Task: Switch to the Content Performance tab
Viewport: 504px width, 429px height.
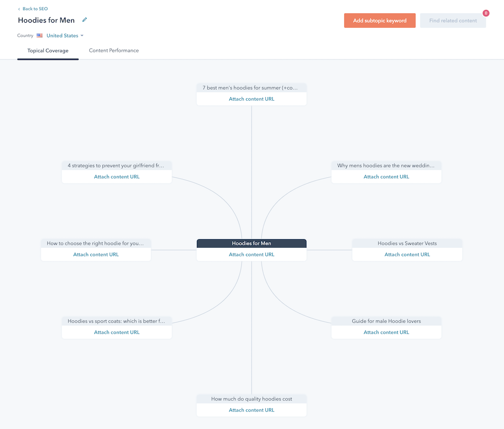Action: pyautogui.click(x=113, y=50)
